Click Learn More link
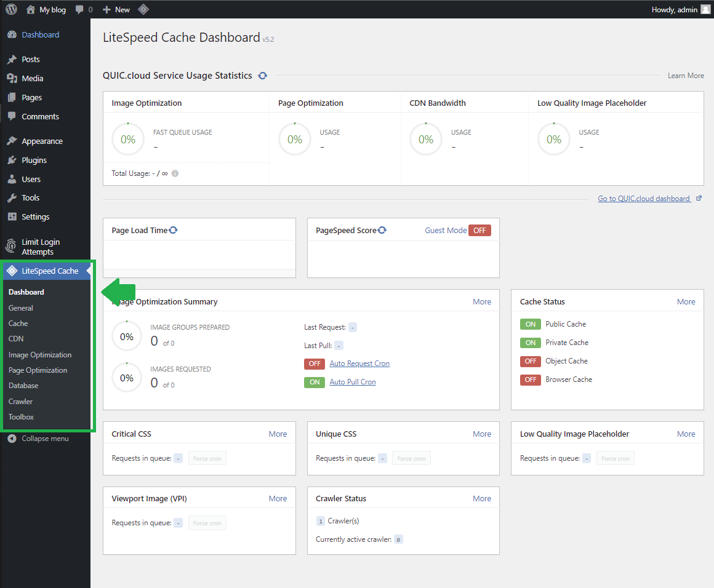The height and width of the screenshot is (588, 714). click(686, 76)
